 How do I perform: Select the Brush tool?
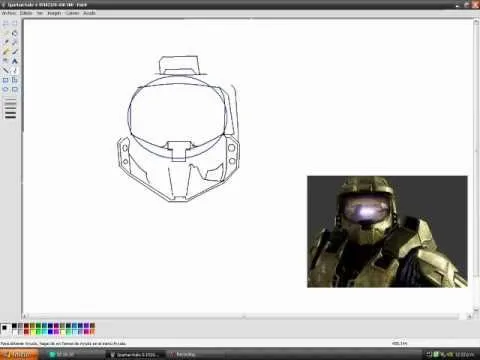15,52
